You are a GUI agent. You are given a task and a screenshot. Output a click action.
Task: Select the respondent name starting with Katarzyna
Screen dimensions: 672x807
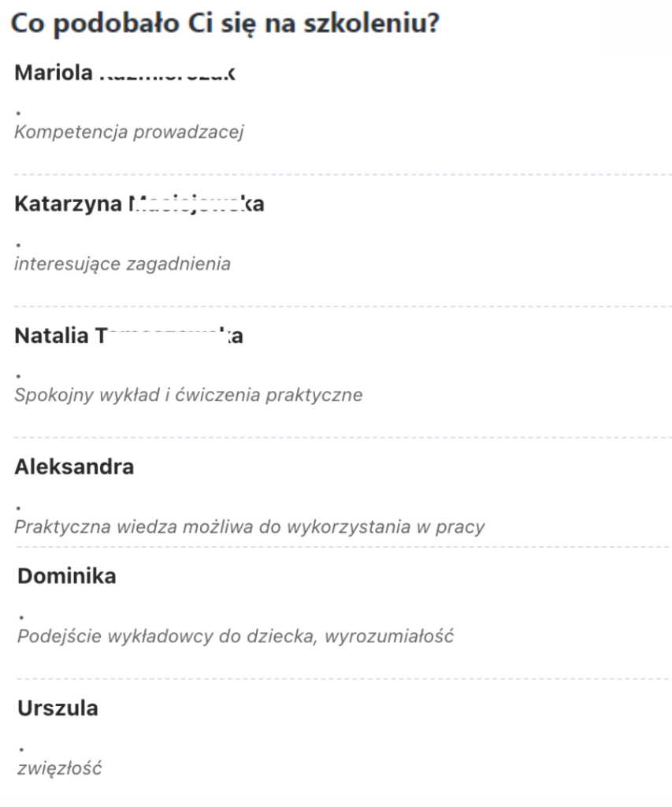[139, 205]
